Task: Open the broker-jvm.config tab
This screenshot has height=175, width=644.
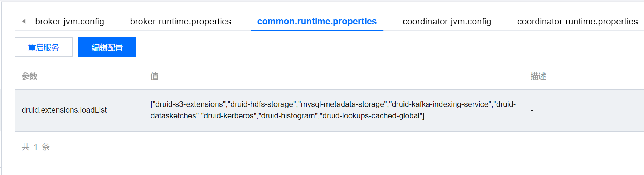Action: point(69,22)
